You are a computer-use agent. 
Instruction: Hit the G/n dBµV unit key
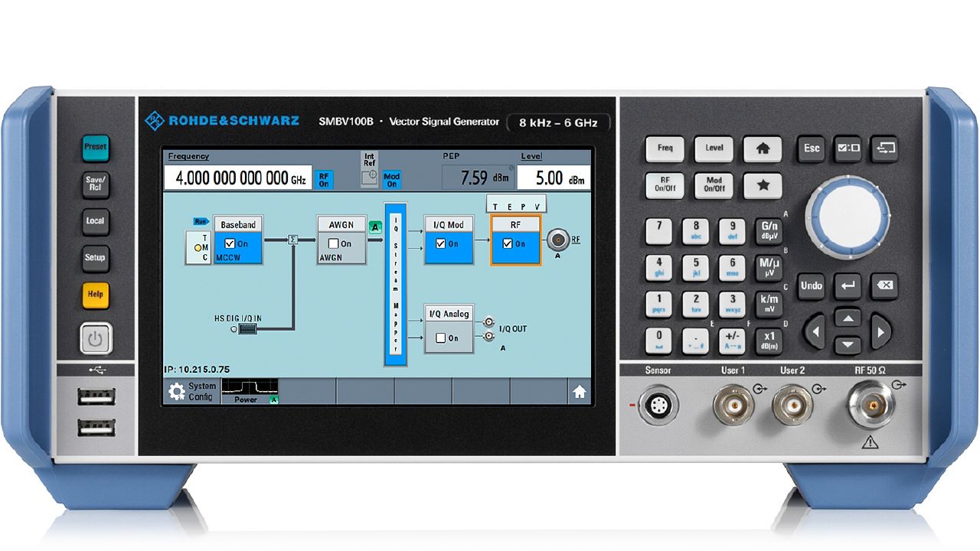click(769, 231)
